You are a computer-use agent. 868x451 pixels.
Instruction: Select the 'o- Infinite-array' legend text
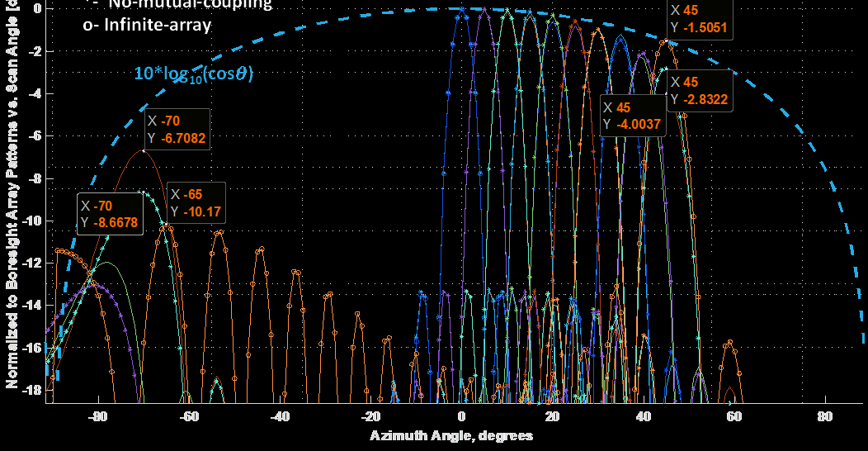pyautogui.click(x=147, y=25)
